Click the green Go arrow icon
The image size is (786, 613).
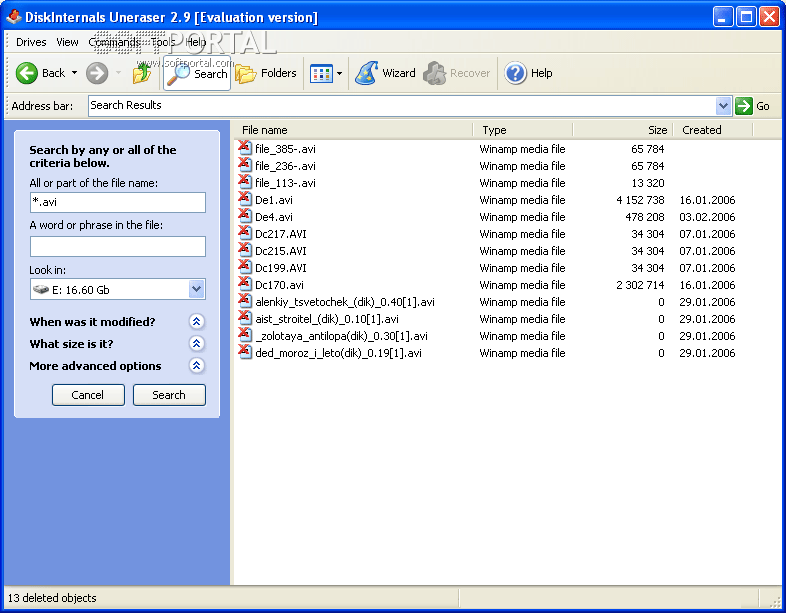(x=744, y=106)
